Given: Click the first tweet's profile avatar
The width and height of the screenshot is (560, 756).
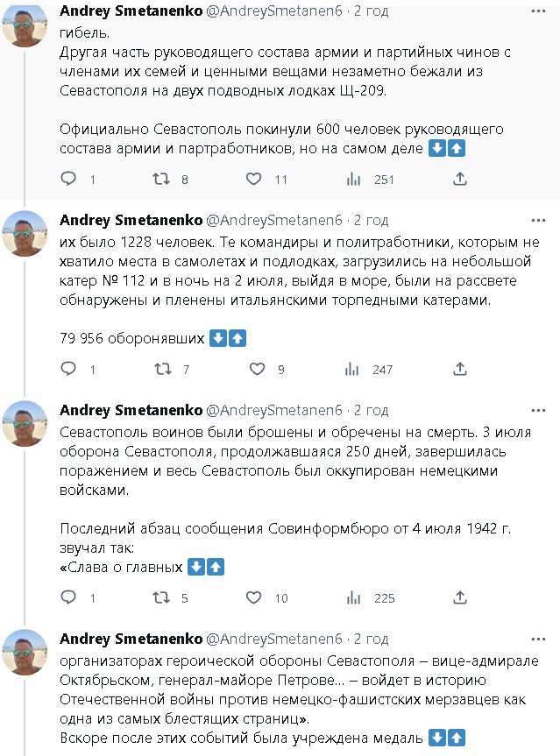Looking at the screenshot, I should (25, 25).
